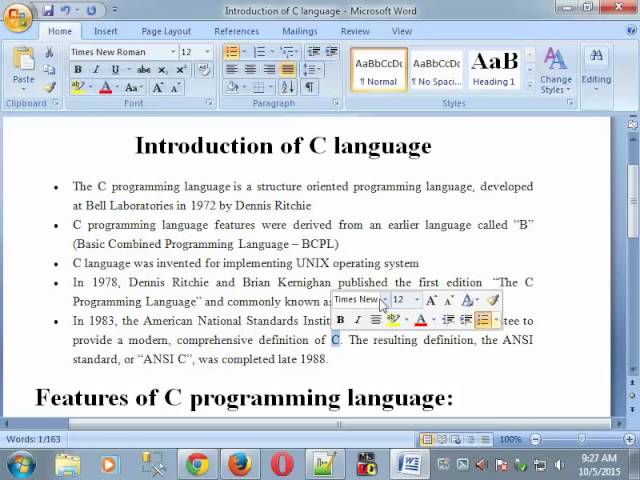Toggle Justify alignment in ribbon
Image resolution: width=640 pixels, height=480 pixels.
[x=288, y=70]
